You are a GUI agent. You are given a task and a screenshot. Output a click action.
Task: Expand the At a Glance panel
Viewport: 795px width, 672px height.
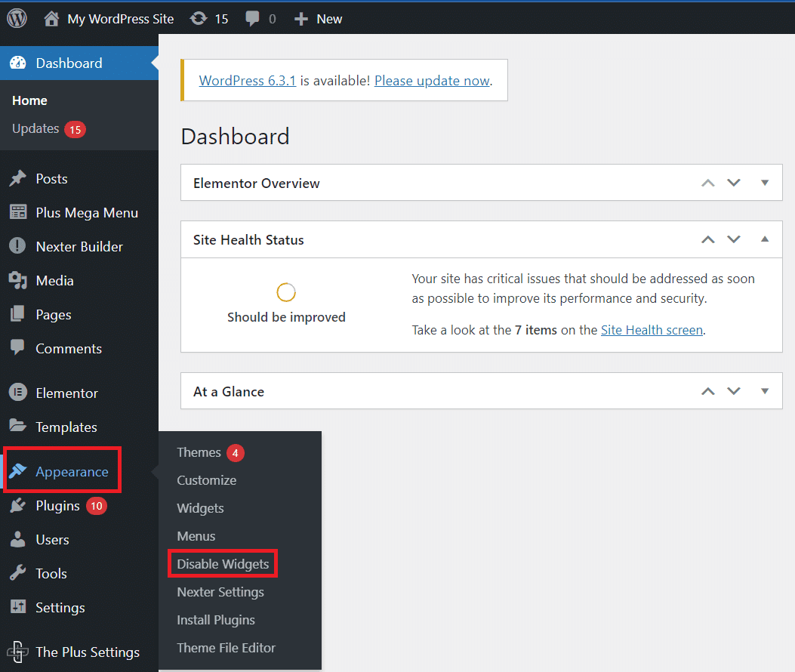coord(765,391)
